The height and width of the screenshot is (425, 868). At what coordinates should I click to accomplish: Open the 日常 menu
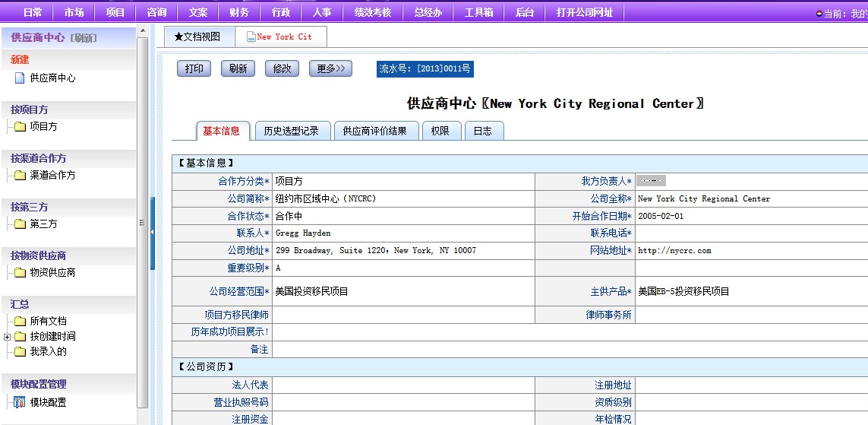click(33, 12)
